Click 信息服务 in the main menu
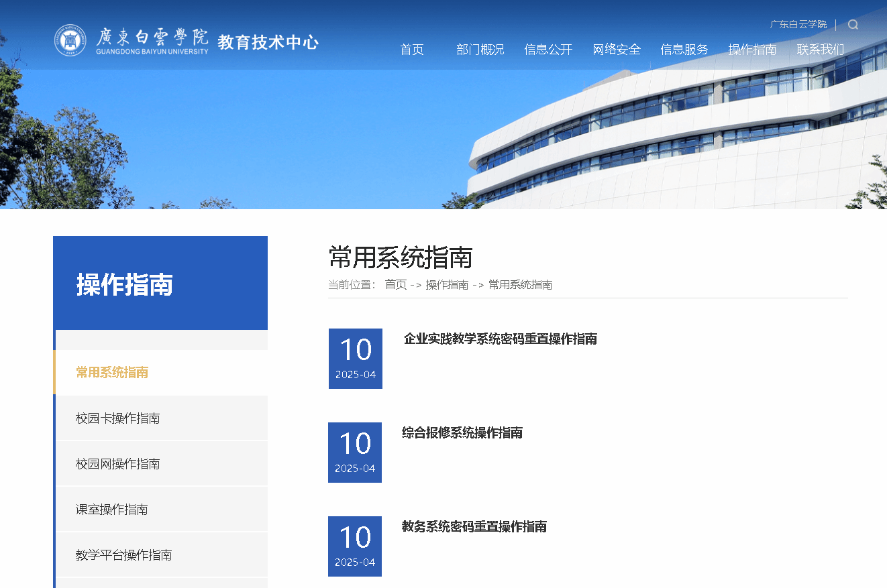 pyautogui.click(x=684, y=50)
